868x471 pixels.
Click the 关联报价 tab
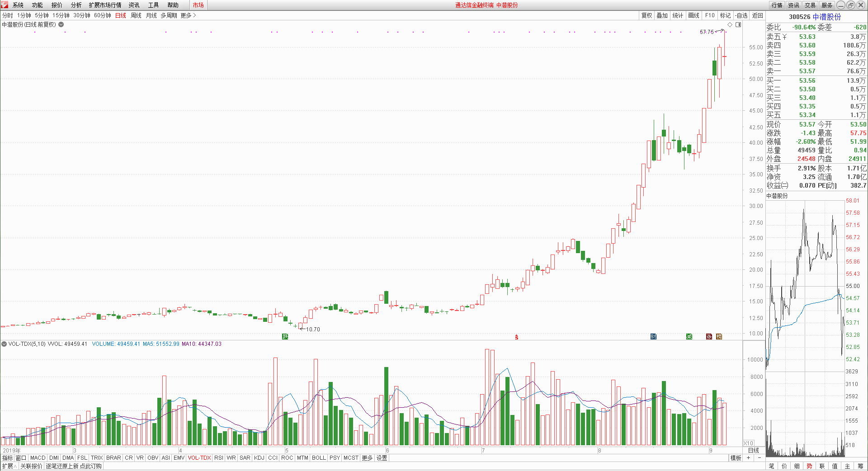pos(31,466)
